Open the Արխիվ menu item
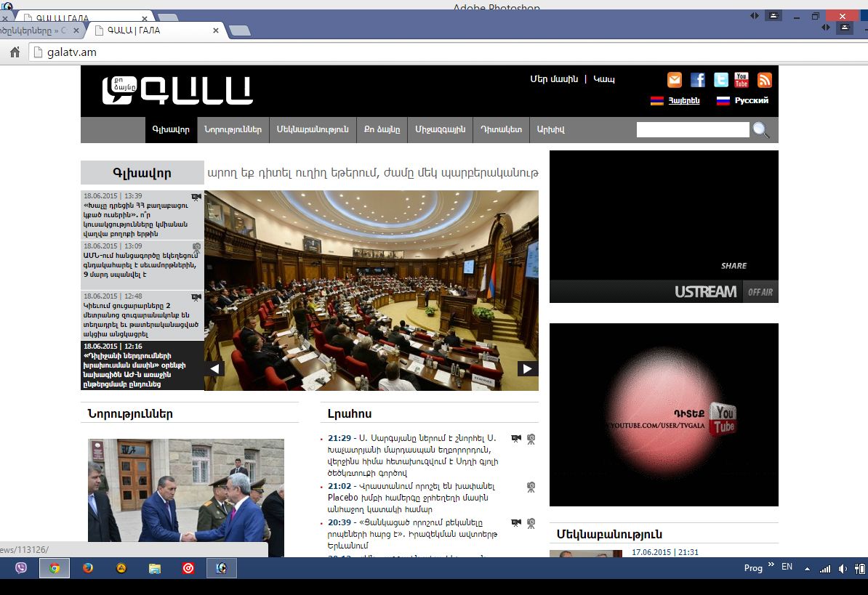The image size is (868, 595). click(551, 130)
